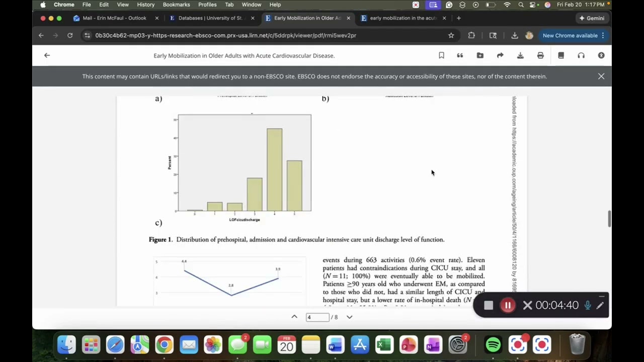This screenshot has width=644, height=362.
Task: Bookmark this article in the EBSCO viewer
Action: click(x=441, y=55)
